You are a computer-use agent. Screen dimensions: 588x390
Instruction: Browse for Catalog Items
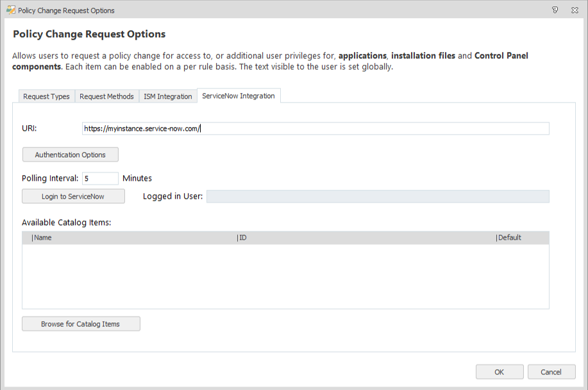coord(81,324)
